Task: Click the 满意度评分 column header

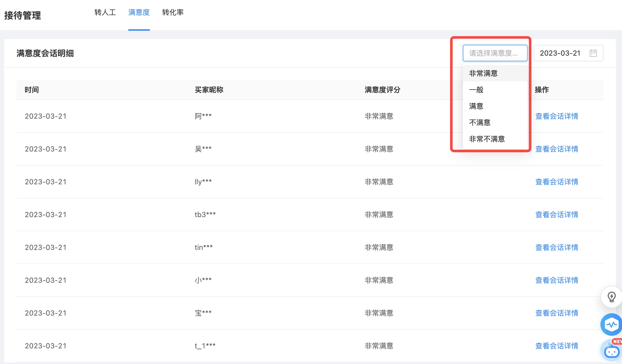Action: coord(382,90)
